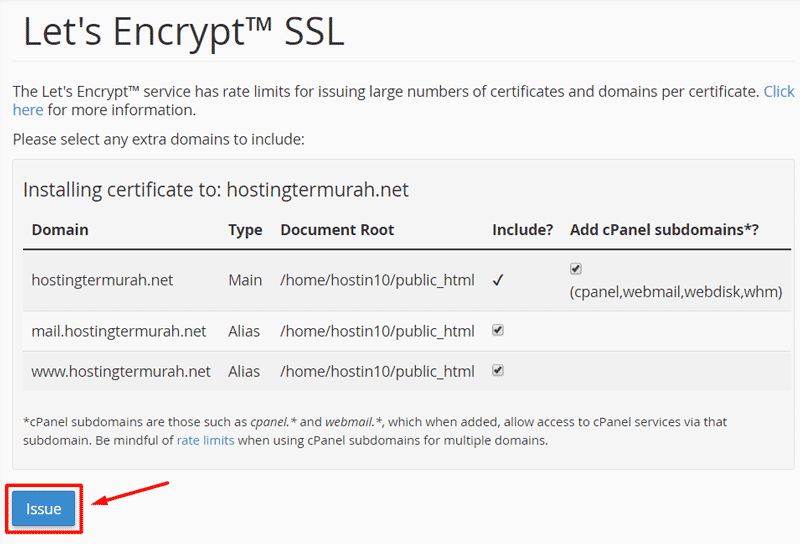Click the Add cPanel subdomains column header
800x544 pixels.
[x=664, y=230]
